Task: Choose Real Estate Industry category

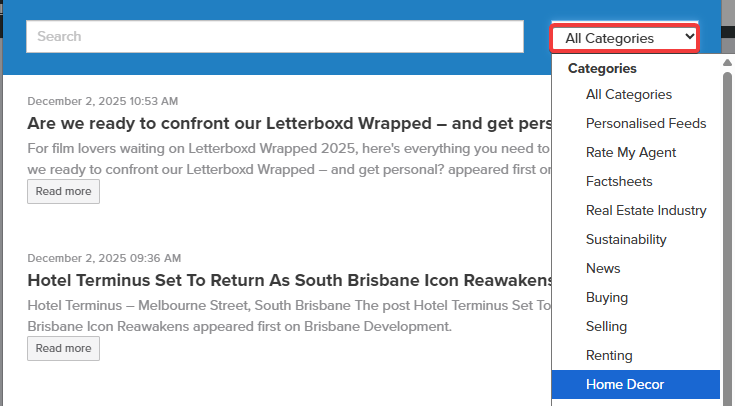Action: pos(645,210)
